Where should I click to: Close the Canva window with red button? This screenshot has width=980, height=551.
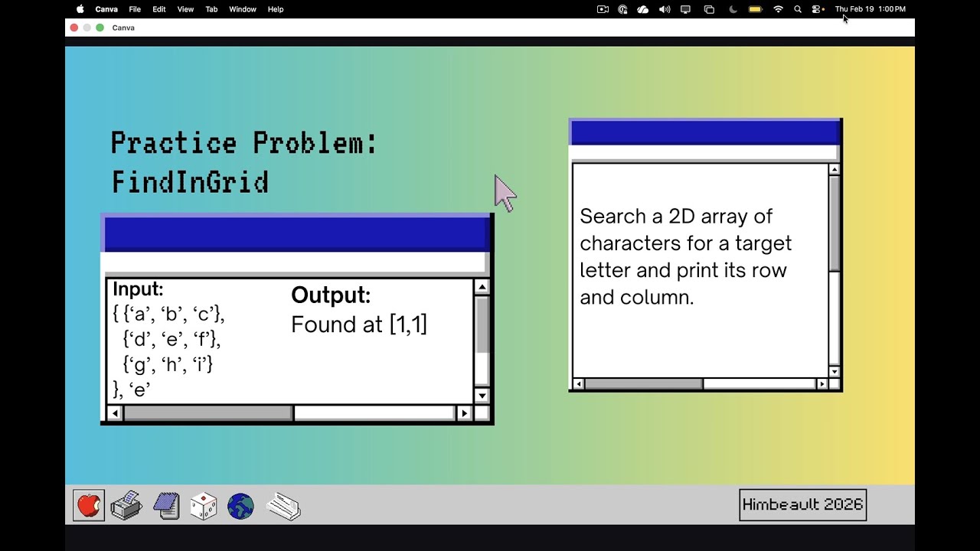[74, 28]
